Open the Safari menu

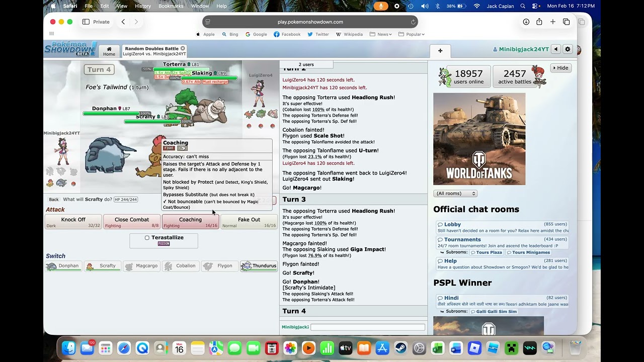[x=70, y=6]
